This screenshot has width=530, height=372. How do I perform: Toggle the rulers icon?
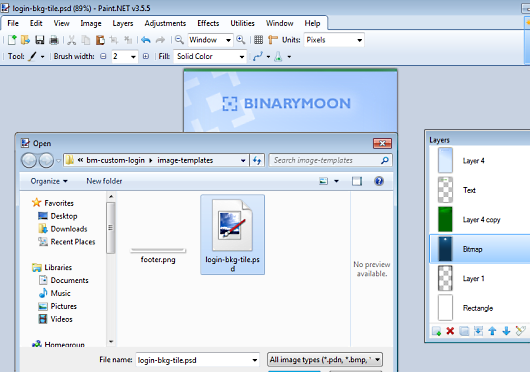pyautogui.click(x=272, y=40)
